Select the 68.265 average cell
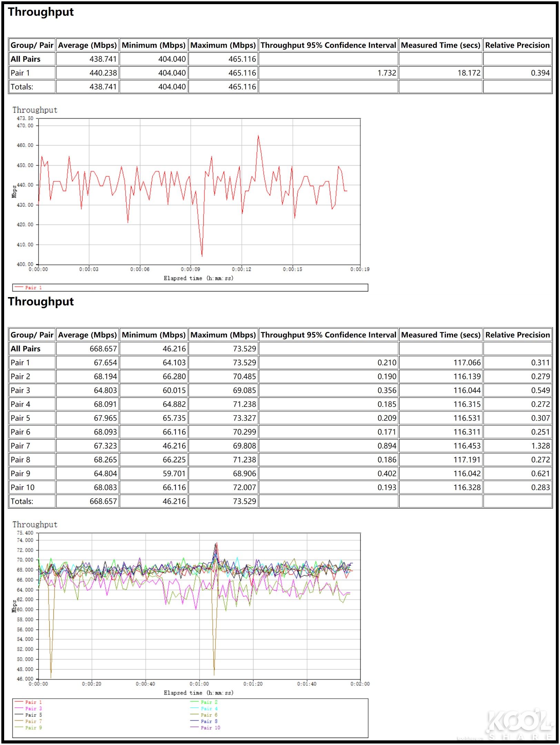This screenshot has width=560, height=745. click(88, 460)
